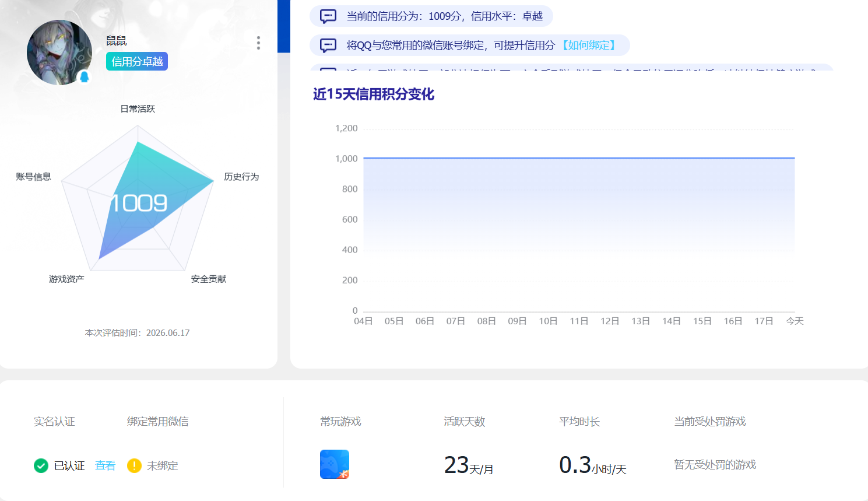Click the 0.3小时/天 average duration value
868x501 pixels.
pos(593,465)
